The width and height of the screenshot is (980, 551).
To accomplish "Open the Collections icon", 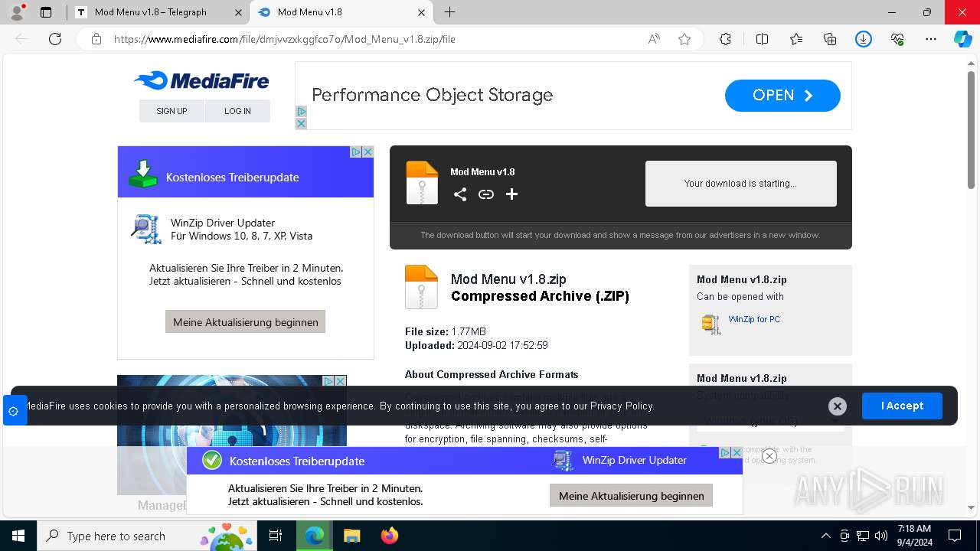I will click(830, 39).
